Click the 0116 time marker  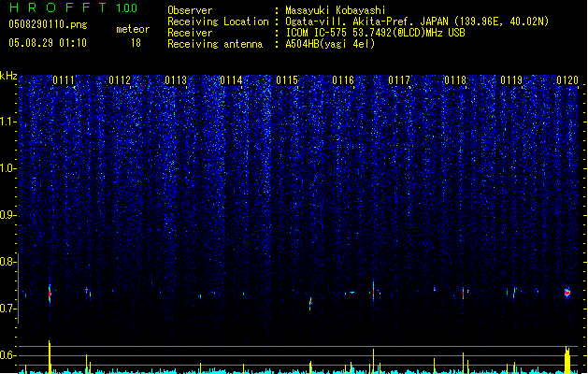pos(343,80)
